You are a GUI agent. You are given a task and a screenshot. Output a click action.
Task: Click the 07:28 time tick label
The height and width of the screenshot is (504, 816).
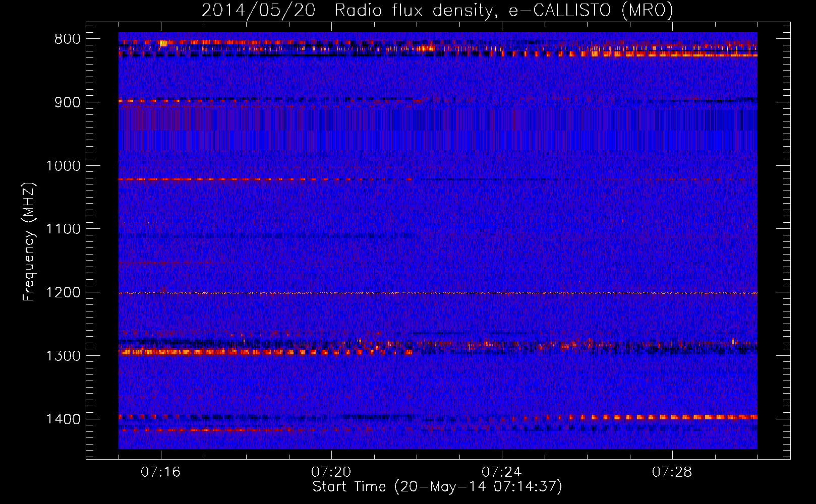point(672,472)
